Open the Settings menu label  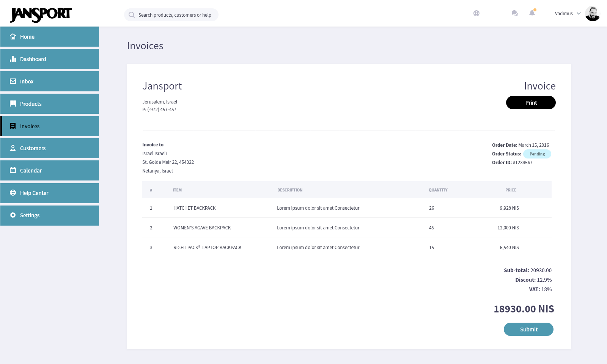pos(30,215)
